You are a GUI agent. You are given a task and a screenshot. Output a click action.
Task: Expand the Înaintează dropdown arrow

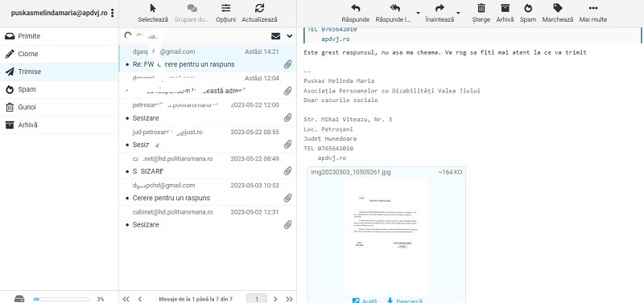pyautogui.click(x=458, y=13)
